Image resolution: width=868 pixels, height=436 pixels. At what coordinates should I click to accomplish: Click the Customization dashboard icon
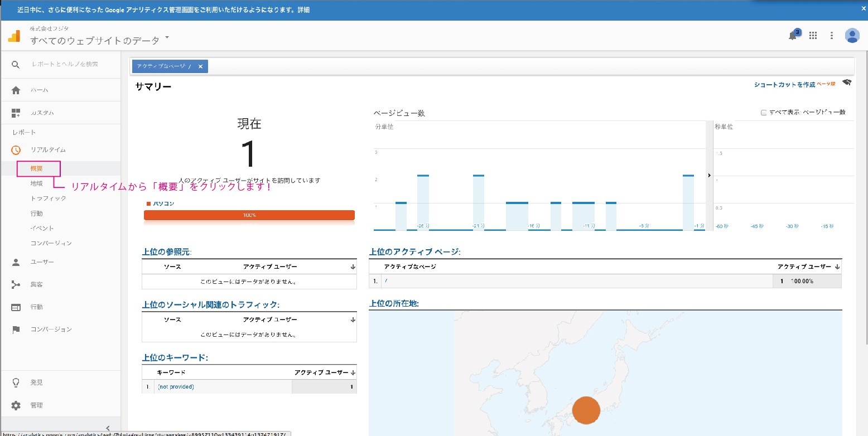coord(16,113)
